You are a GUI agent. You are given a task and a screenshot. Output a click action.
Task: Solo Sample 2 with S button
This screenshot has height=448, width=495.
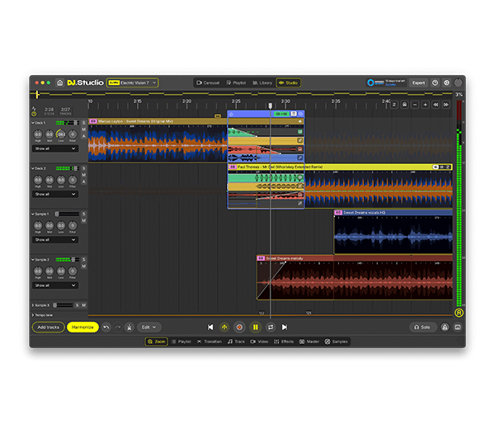83,260
